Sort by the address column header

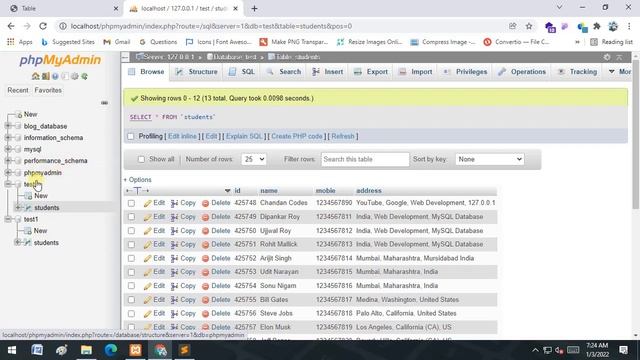(369, 191)
